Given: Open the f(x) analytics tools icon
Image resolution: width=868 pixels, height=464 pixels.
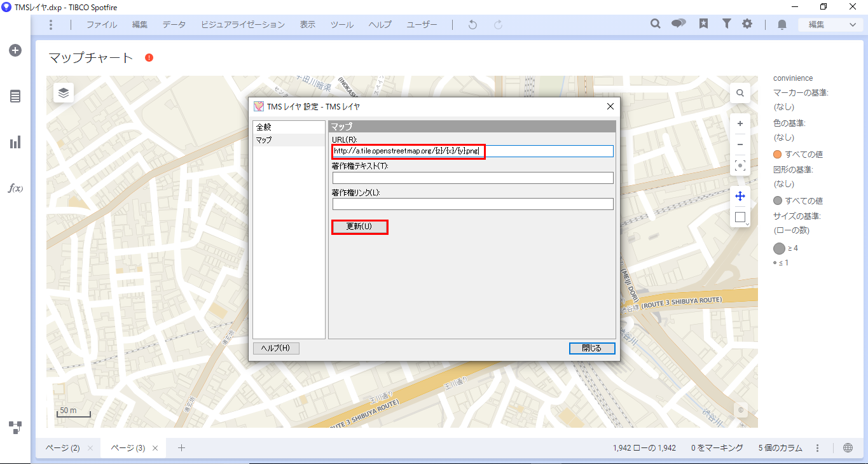Looking at the screenshot, I should tap(15, 188).
